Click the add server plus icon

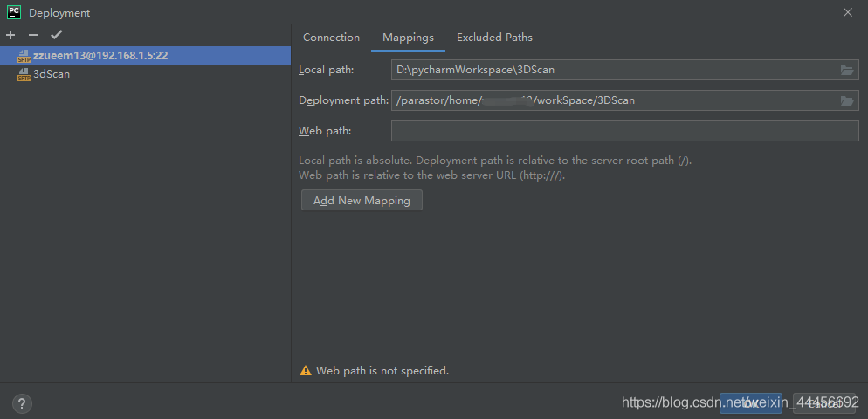10,35
